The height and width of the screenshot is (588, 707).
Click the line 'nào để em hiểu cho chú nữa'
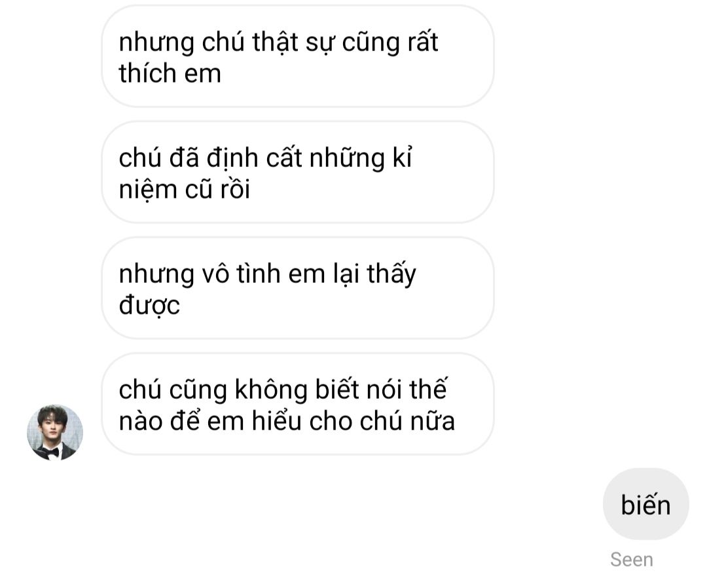click(x=287, y=421)
